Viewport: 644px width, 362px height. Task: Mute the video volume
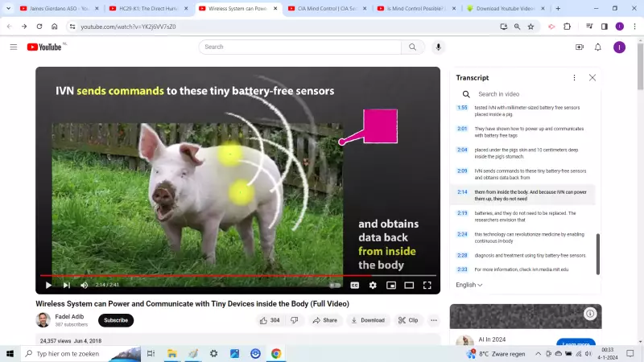(85, 285)
